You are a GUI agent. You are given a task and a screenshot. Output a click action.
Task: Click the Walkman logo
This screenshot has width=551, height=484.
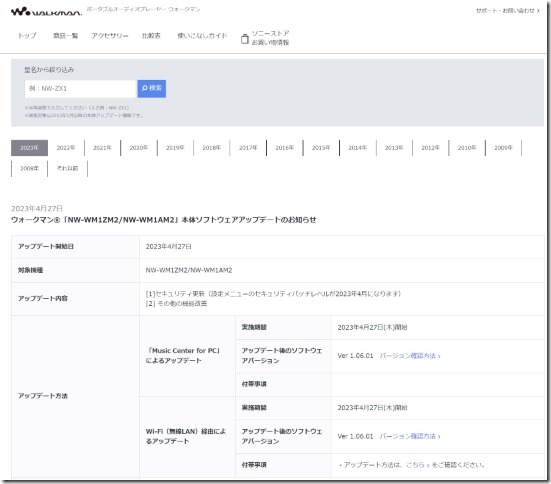46,12
